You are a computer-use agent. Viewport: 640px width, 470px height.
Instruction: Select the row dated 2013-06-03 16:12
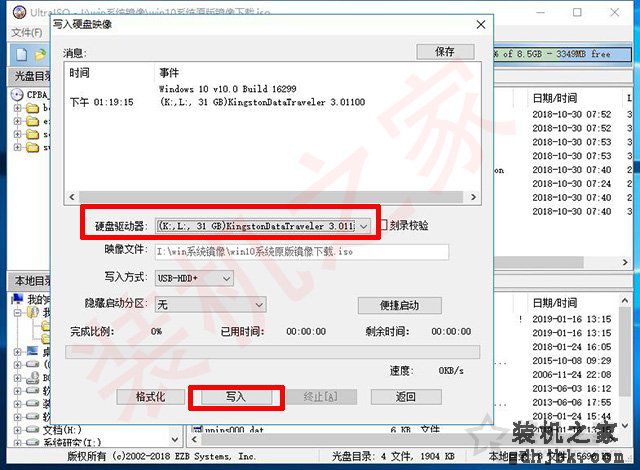(571, 388)
